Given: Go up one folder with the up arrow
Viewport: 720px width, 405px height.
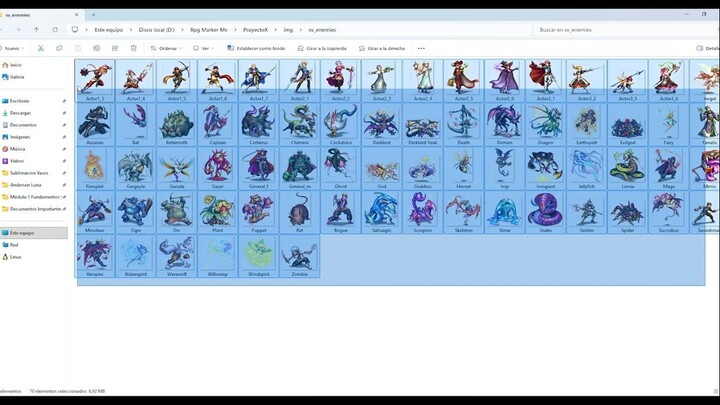Looking at the screenshot, I should pyautogui.click(x=36, y=30).
